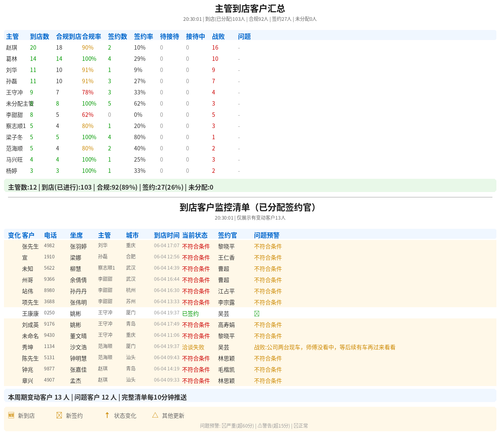This screenshot has width=500, height=448.
Task: Click the 新签约 legend icon
Action: (x=59, y=415)
